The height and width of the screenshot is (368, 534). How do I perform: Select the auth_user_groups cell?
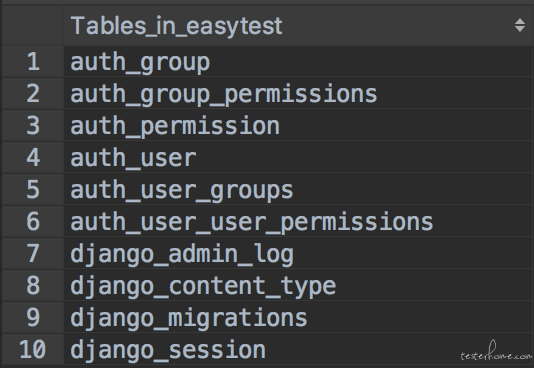[x=297, y=190]
